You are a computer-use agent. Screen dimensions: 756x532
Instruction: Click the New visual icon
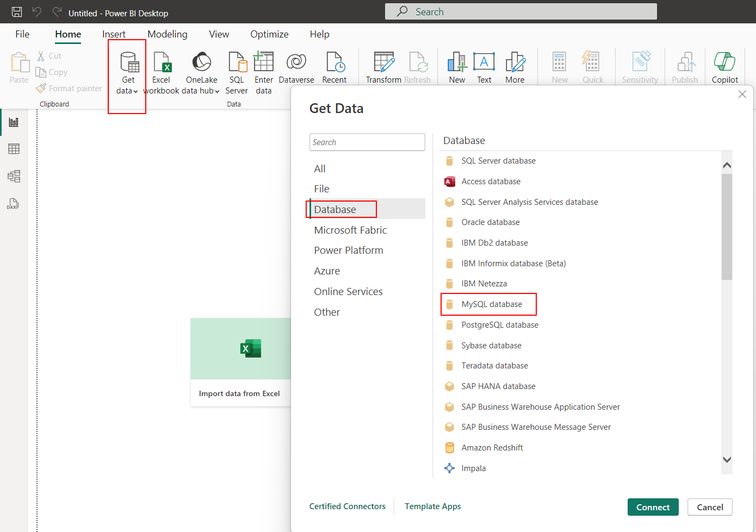(457, 62)
